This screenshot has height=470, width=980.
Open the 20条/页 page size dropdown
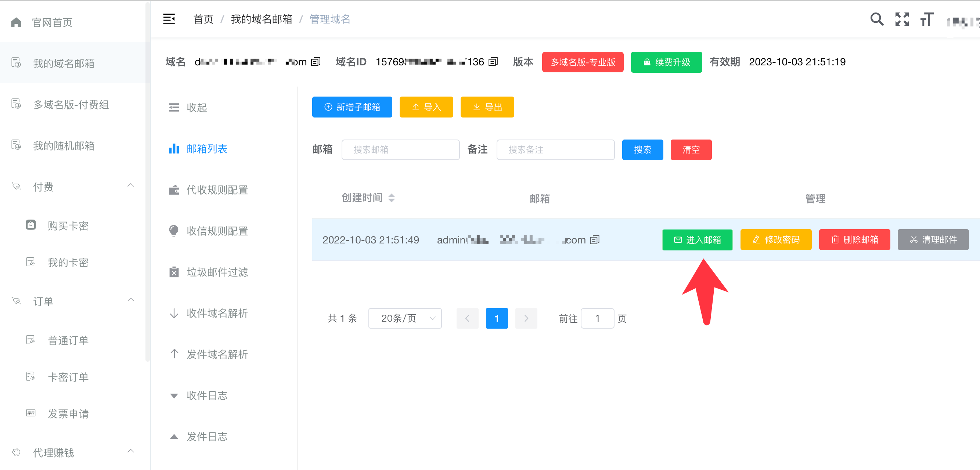405,318
